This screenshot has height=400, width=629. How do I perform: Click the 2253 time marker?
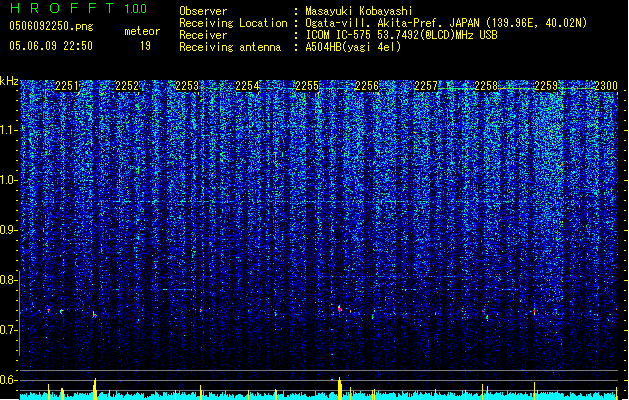pos(187,85)
